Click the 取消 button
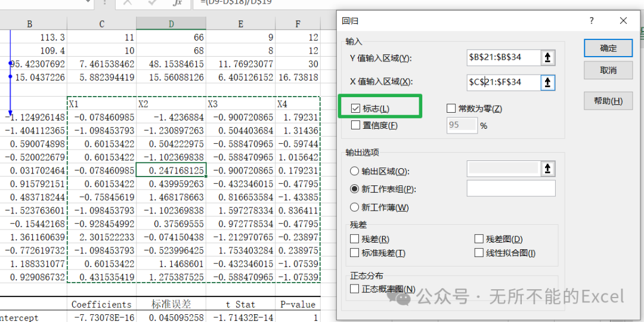The height and width of the screenshot is (322, 644). 608,70
